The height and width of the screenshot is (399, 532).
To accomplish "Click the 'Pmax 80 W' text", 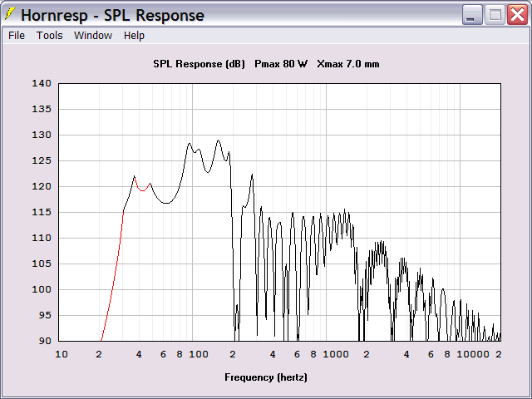I will click(281, 64).
